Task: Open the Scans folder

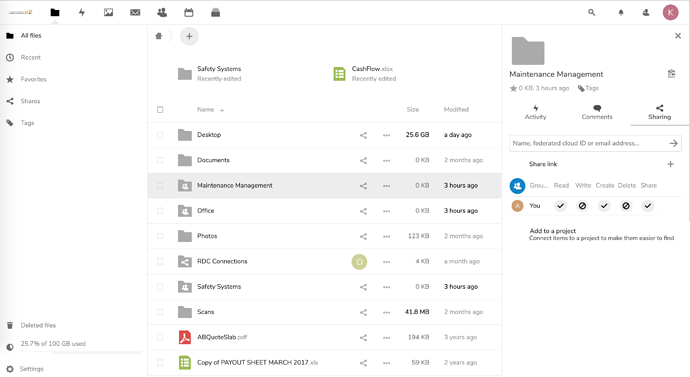Action: click(x=206, y=312)
